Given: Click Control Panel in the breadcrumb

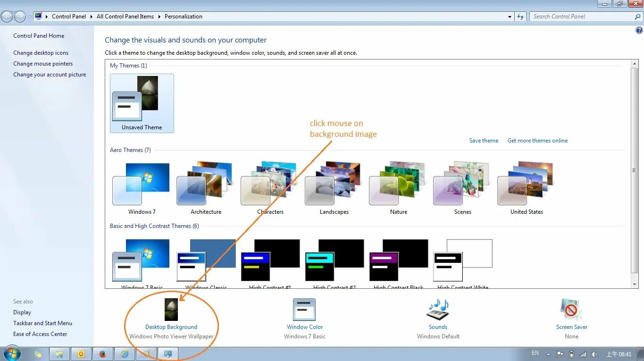Looking at the screenshot, I should tap(69, 17).
